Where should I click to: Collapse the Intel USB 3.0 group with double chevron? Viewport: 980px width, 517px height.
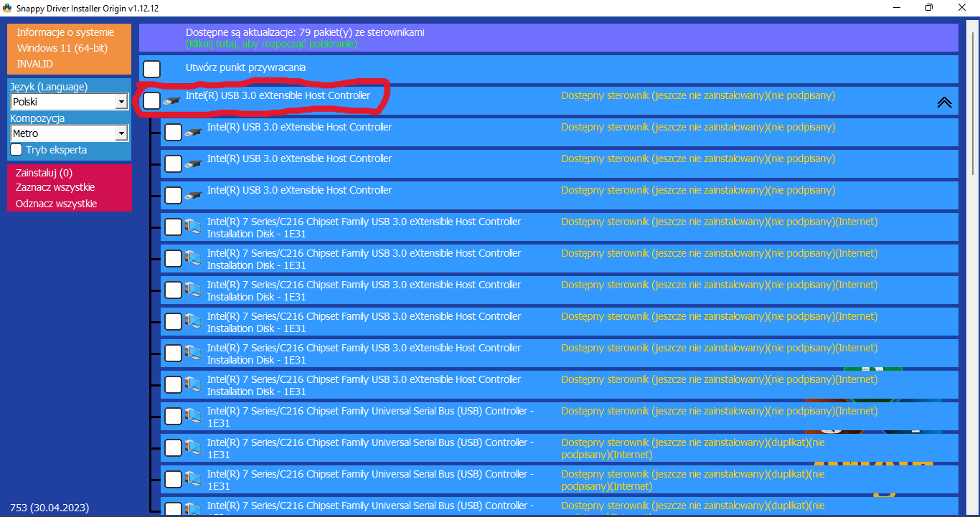pyautogui.click(x=944, y=102)
